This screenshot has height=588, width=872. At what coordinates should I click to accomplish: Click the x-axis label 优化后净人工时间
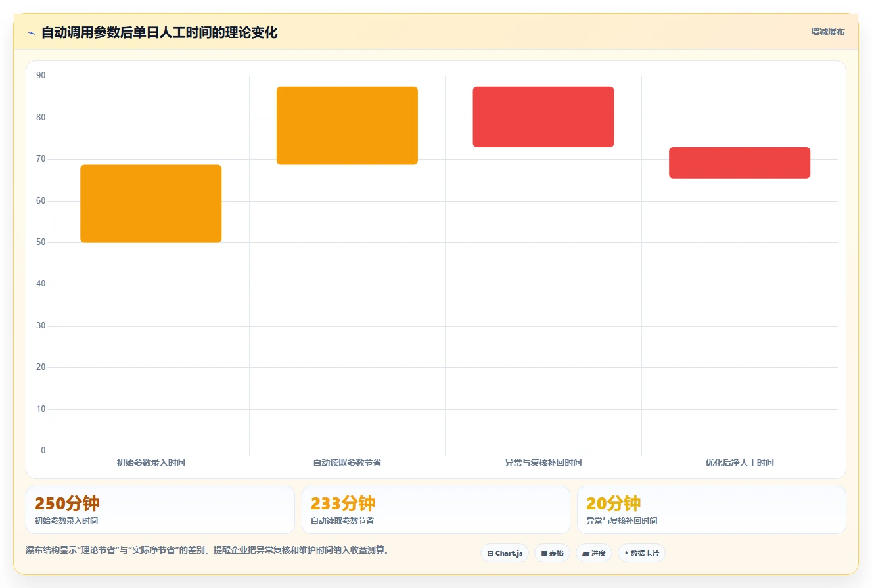tap(739, 463)
